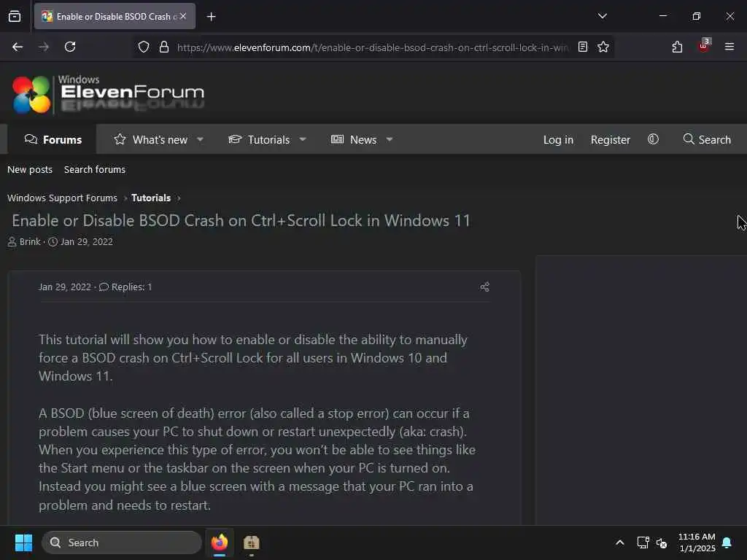The height and width of the screenshot is (560, 747).
Task: Open Firefox recent browsing view icon
Action: tap(15, 16)
